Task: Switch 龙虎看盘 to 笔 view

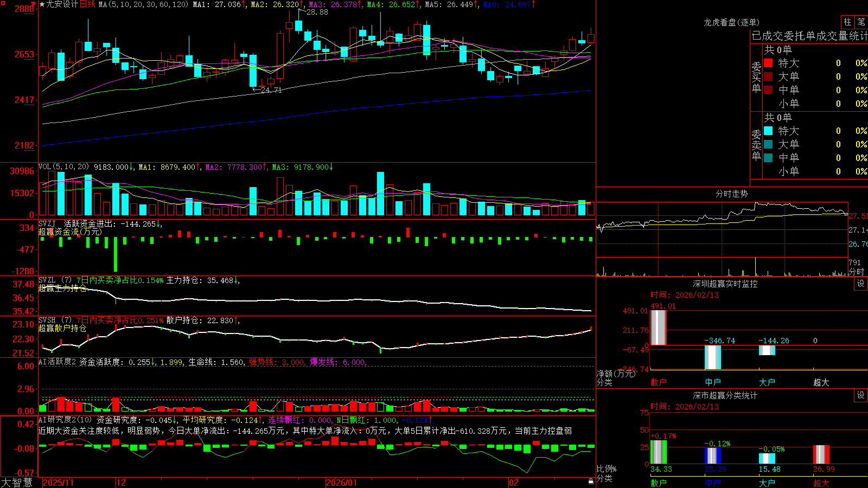Action: (861, 22)
